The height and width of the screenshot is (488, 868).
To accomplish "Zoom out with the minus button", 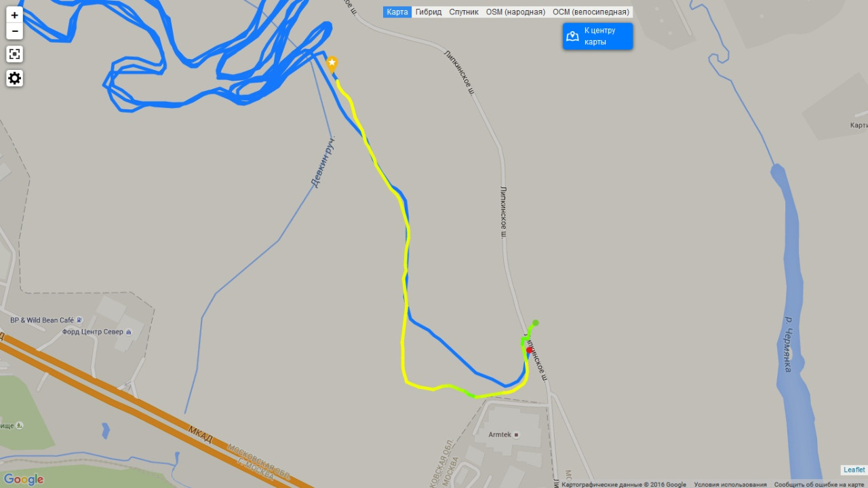I will point(15,31).
